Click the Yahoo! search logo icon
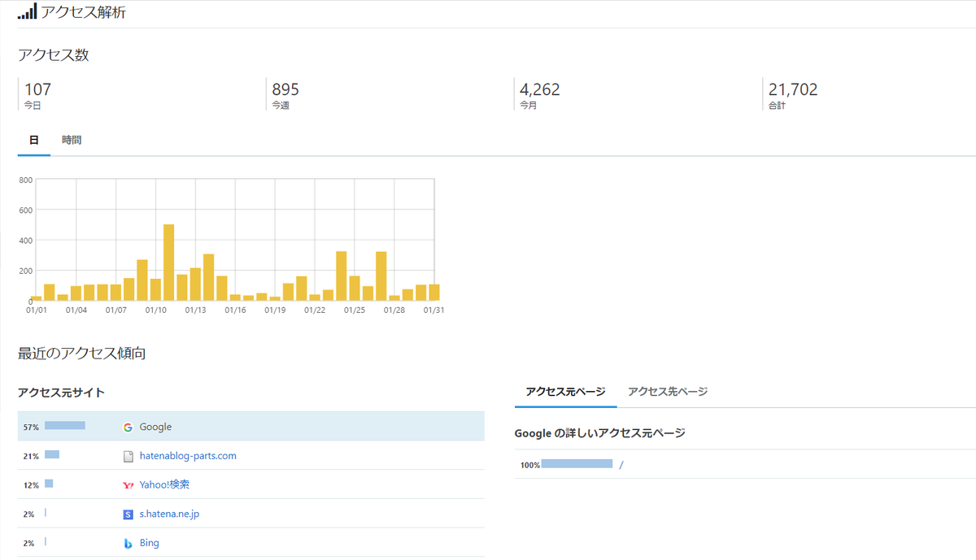Image resolution: width=976 pixels, height=560 pixels. pos(128,485)
